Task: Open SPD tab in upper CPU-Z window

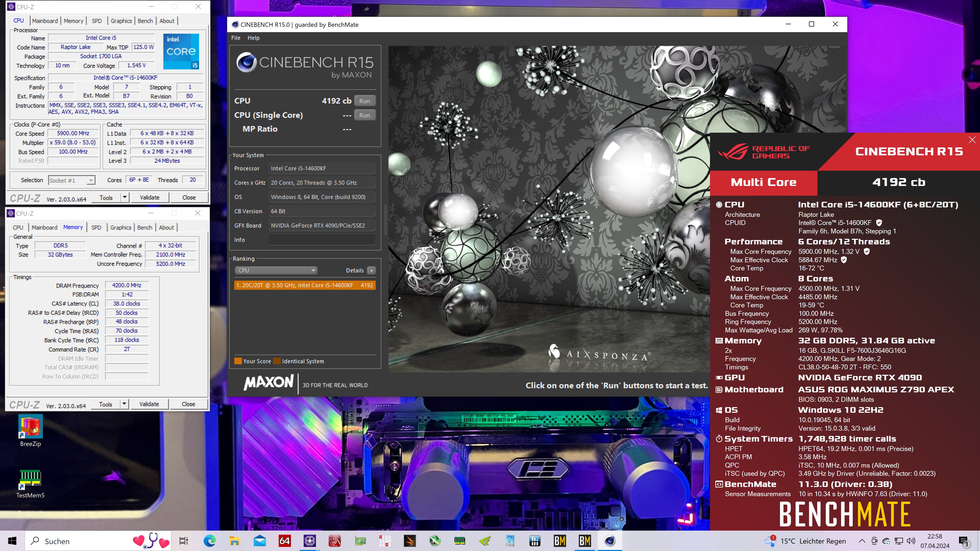Action: tap(97, 21)
